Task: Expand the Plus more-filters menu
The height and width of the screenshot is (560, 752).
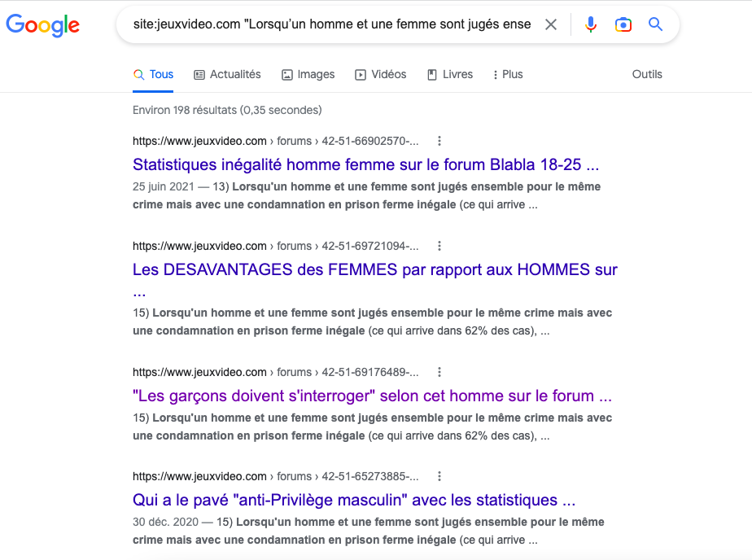Action: [x=508, y=74]
